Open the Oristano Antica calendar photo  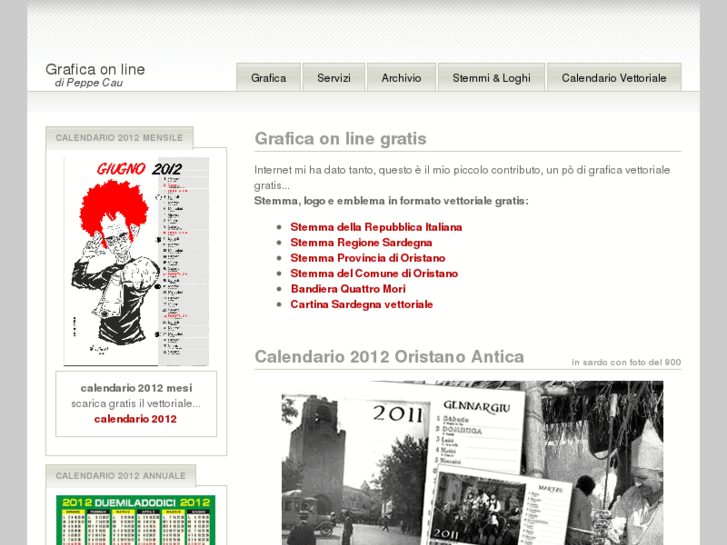(472, 463)
